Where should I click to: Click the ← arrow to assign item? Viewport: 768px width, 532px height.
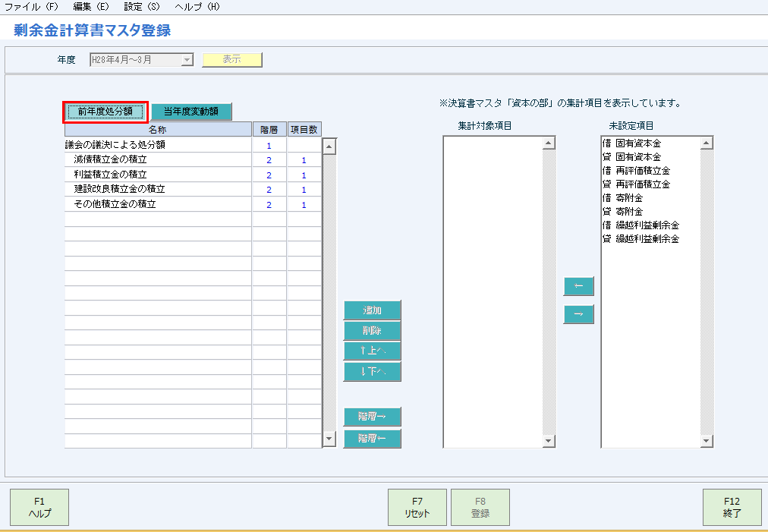[578, 286]
